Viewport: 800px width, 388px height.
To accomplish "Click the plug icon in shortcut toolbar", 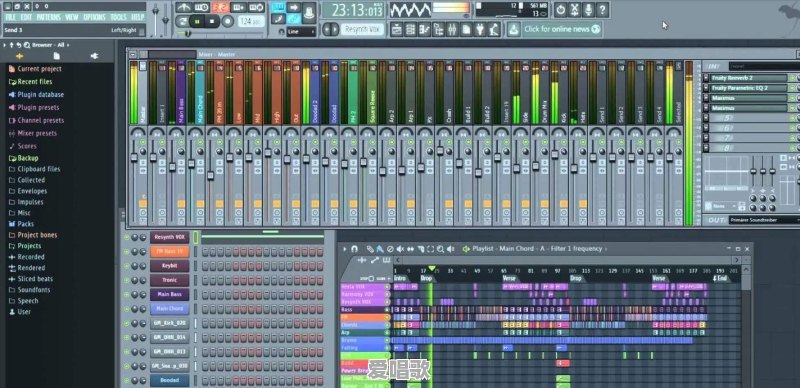I will tap(480, 30).
